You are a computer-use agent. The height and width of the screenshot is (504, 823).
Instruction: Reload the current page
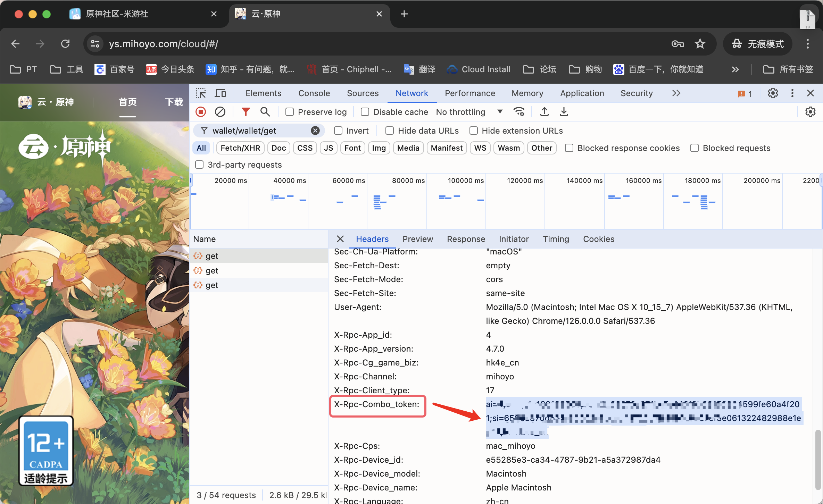65,44
